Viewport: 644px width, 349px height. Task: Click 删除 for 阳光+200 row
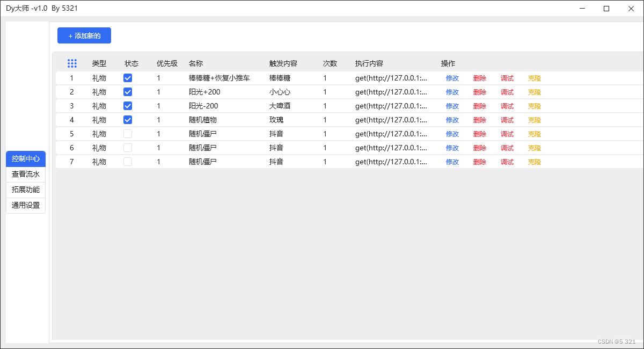pyautogui.click(x=480, y=92)
